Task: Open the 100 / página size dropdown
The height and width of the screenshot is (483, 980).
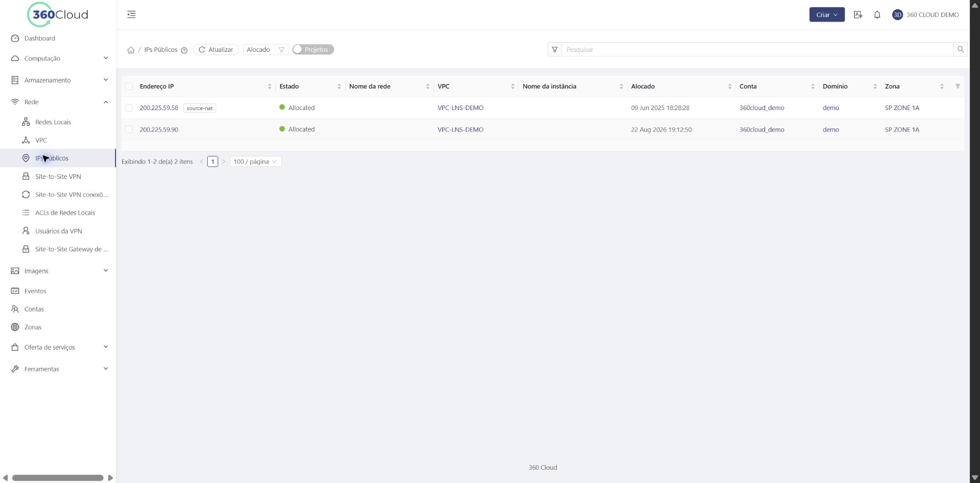Action: point(255,161)
